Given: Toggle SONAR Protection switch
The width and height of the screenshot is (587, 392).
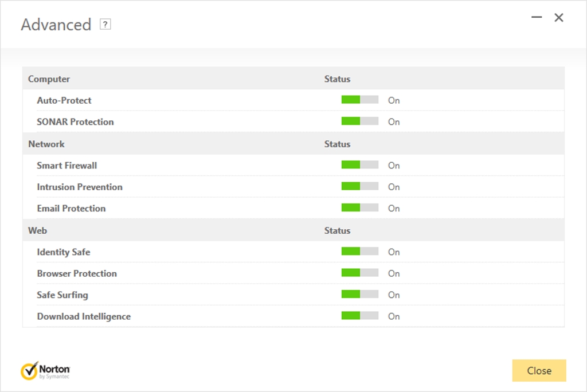Looking at the screenshot, I should point(359,121).
